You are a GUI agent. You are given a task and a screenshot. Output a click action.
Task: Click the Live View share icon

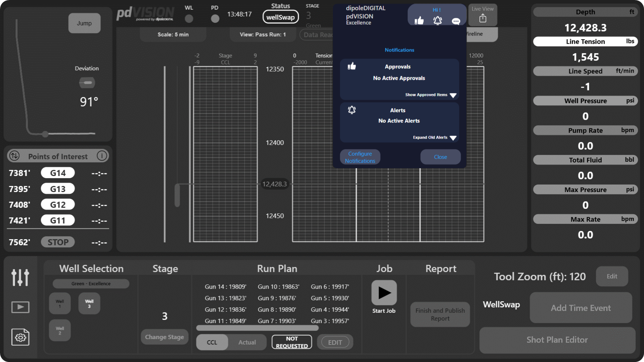click(482, 18)
